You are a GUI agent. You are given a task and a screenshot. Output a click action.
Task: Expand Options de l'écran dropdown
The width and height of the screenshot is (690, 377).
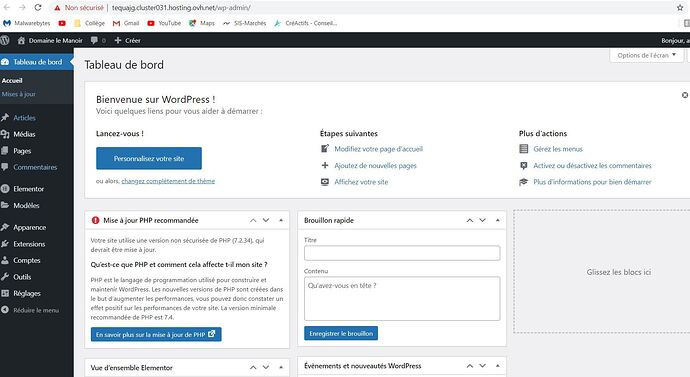click(646, 55)
